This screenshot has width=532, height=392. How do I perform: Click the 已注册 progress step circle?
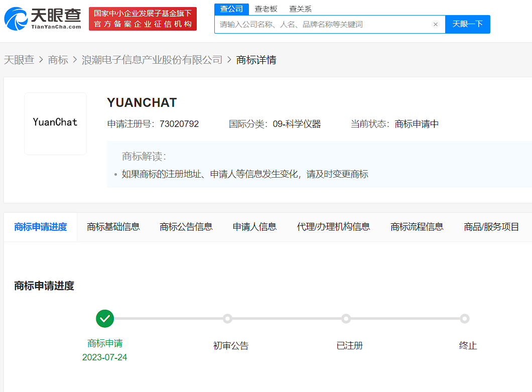(346, 319)
